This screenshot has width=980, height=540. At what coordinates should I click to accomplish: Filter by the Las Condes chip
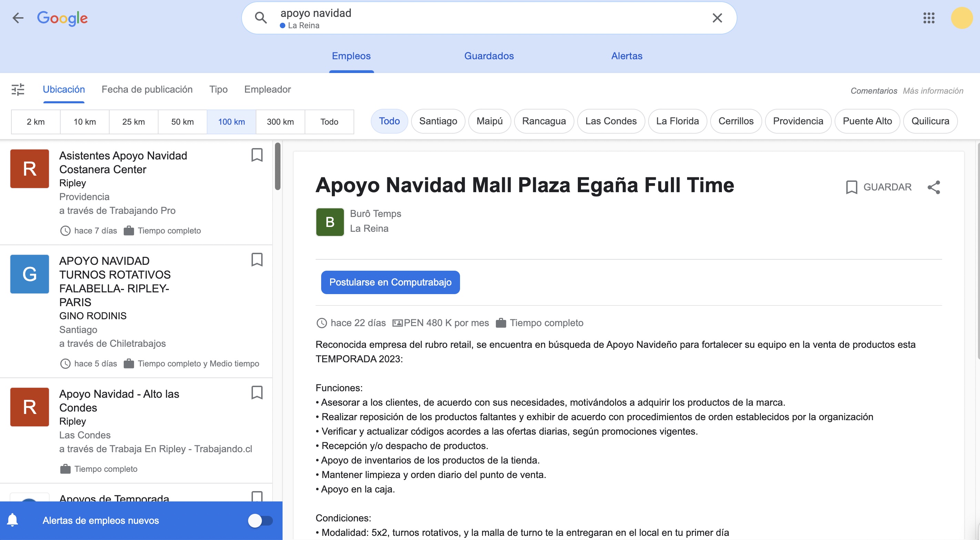click(611, 121)
